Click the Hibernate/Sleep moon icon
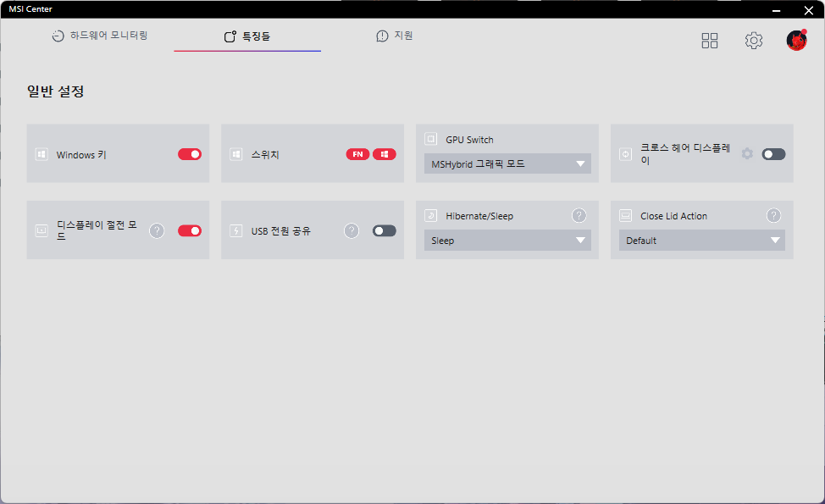Image resolution: width=825 pixels, height=504 pixels. coord(431,215)
